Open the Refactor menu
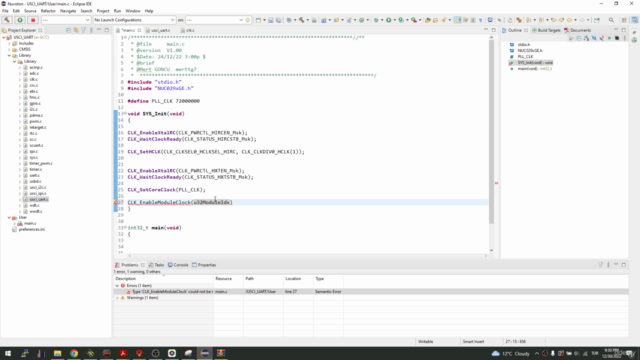The height and width of the screenshot is (360, 640). 48,11
